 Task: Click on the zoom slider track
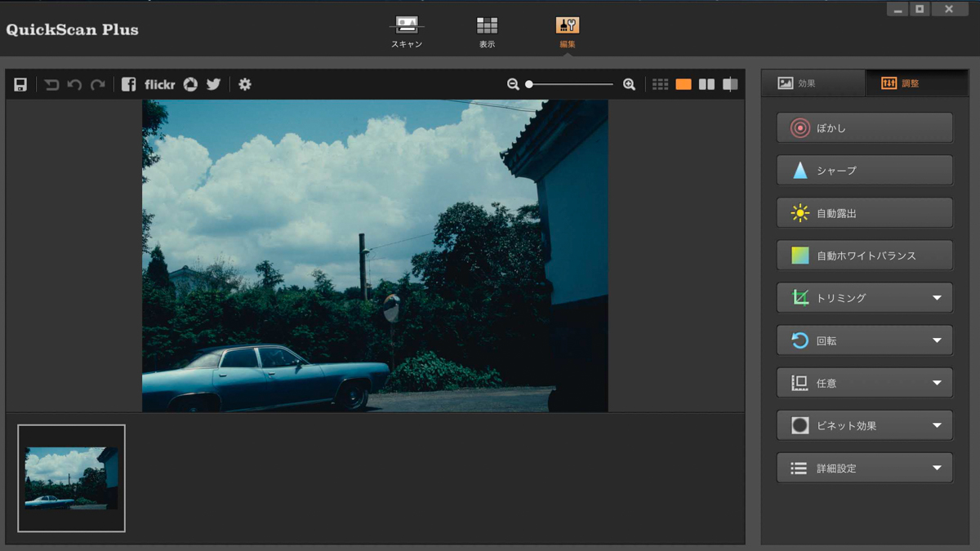(x=571, y=84)
